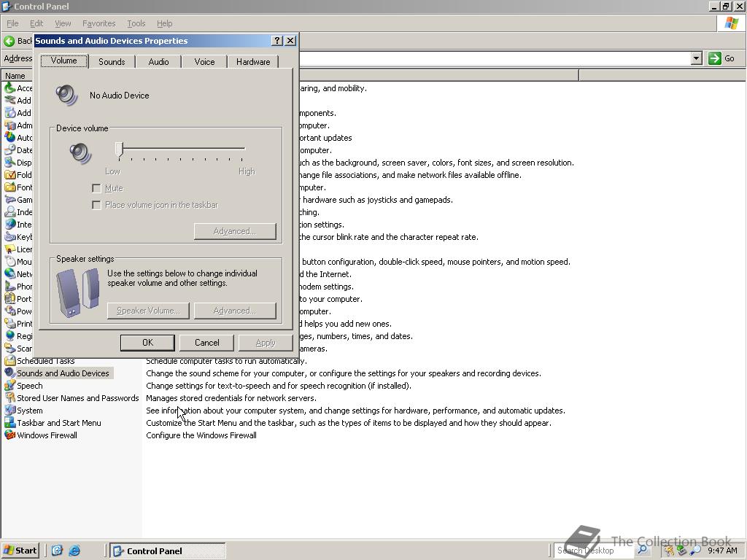Viewport: 747px width, 560px height.
Task: Select the Fonts icon
Action: (10, 187)
